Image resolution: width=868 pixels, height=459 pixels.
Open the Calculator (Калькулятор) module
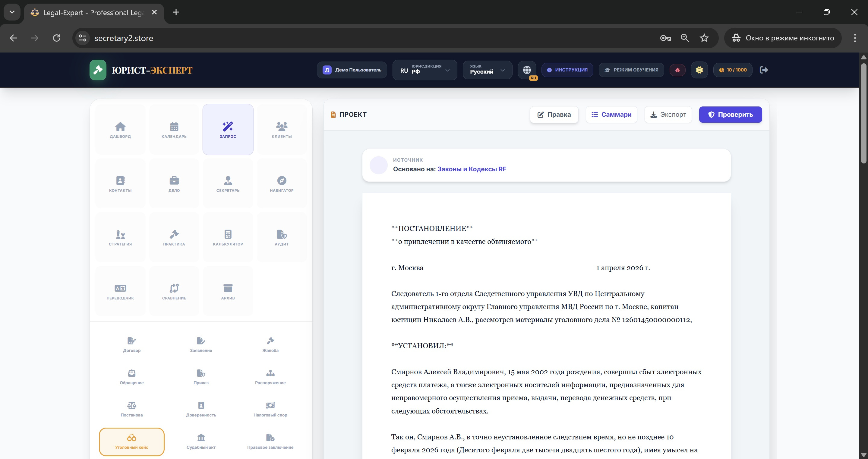pos(228,237)
